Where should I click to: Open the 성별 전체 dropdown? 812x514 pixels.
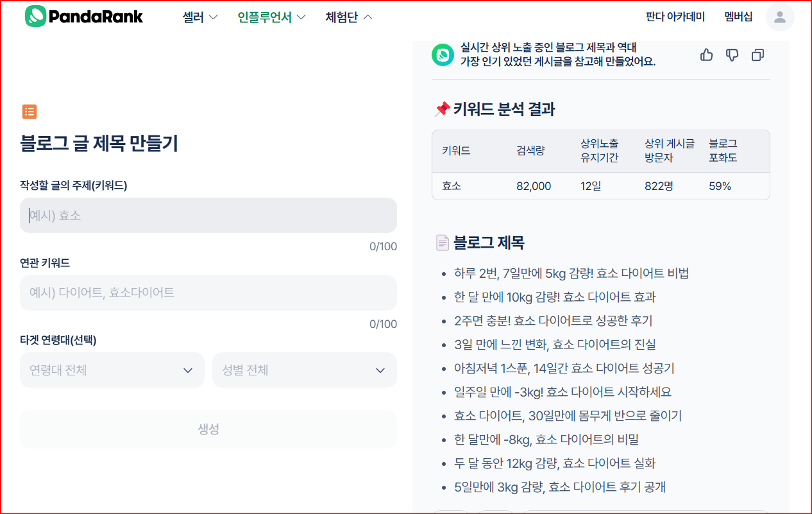coord(304,370)
